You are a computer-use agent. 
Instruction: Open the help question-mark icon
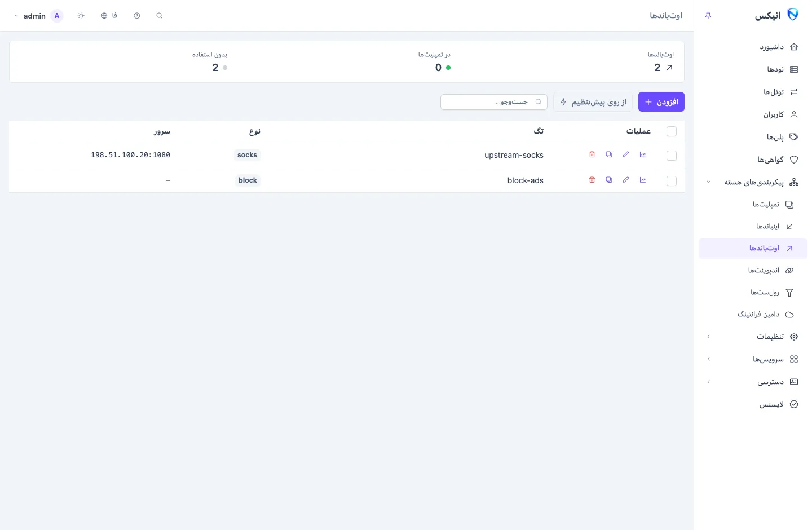tap(137, 16)
